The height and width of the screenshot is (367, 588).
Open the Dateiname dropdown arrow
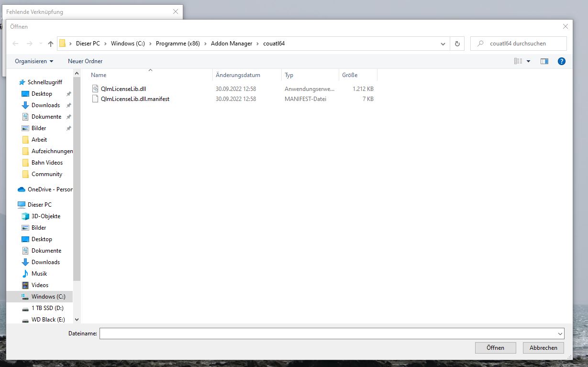[560, 333]
